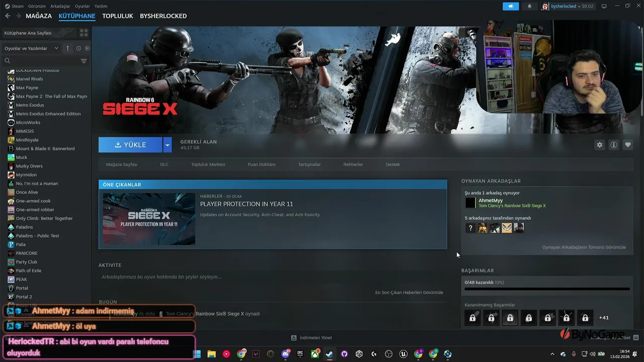This screenshot has height=362, width=644.
Task: Open the taskbar volume icon
Action: click(x=592, y=354)
